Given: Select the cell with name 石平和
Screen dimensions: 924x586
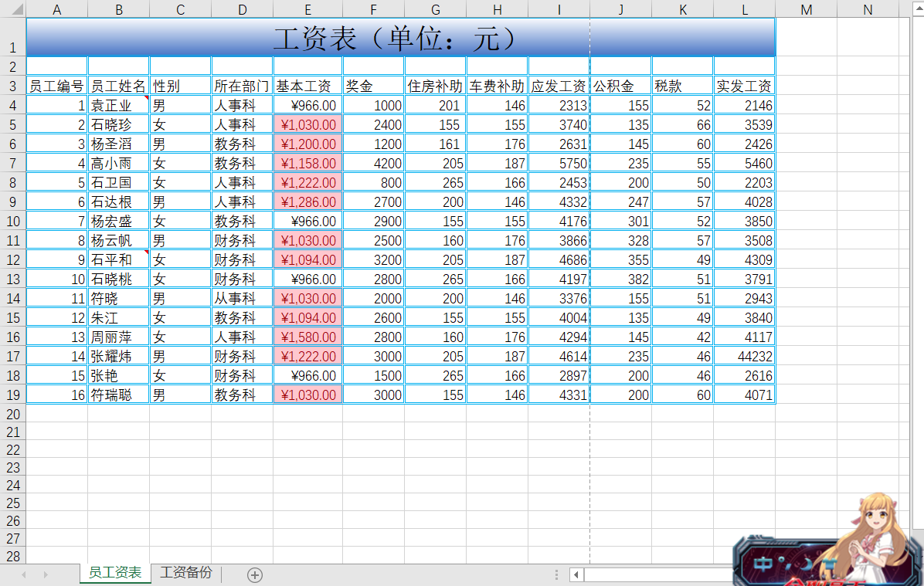Looking at the screenshot, I should (118, 259).
